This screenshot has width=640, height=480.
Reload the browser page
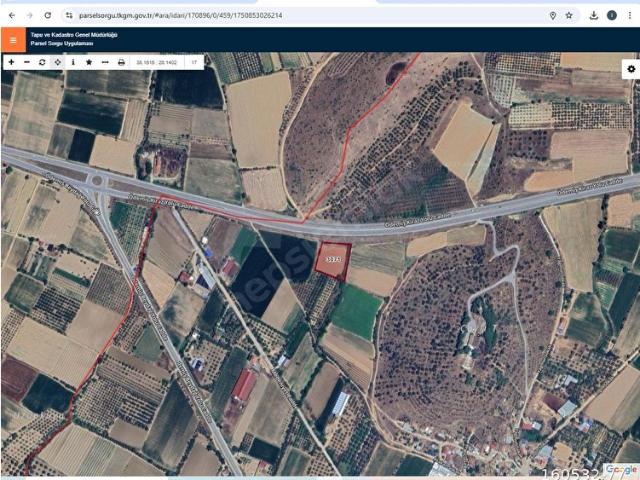tap(48, 16)
